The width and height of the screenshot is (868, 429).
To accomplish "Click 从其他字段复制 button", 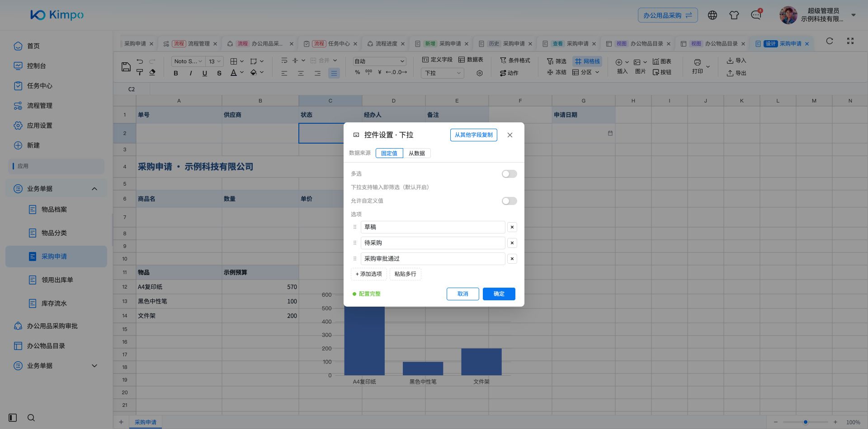I will point(474,135).
